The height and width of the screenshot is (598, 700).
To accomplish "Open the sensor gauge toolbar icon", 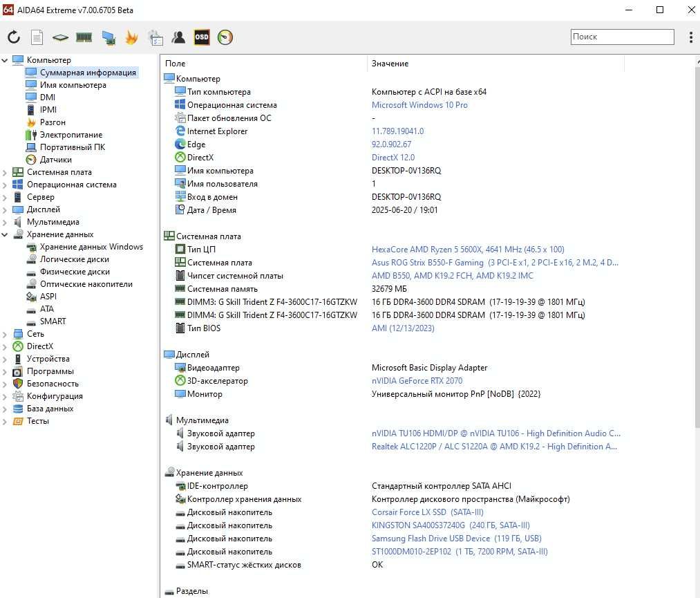I will point(225,37).
